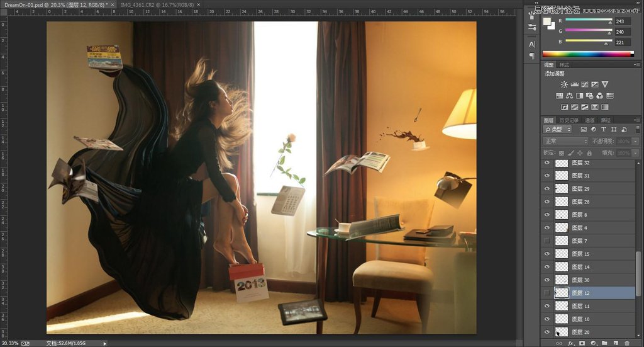The width and height of the screenshot is (644, 347).
Task: Open the layer filter 类型 dropdown
Action: tap(558, 130)
